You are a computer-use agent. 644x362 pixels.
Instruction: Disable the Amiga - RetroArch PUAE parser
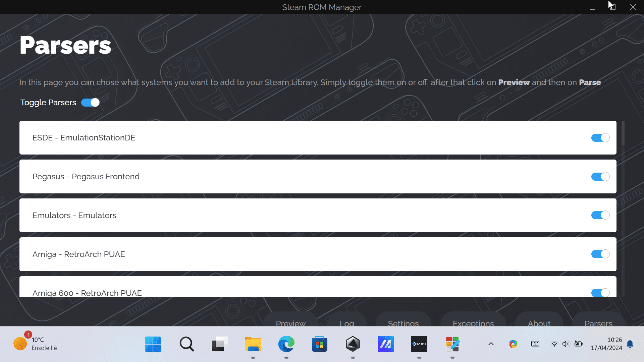pos(600,254)
